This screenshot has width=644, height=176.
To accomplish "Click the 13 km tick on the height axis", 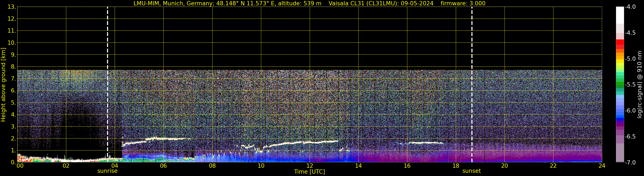I will point(11,7).
